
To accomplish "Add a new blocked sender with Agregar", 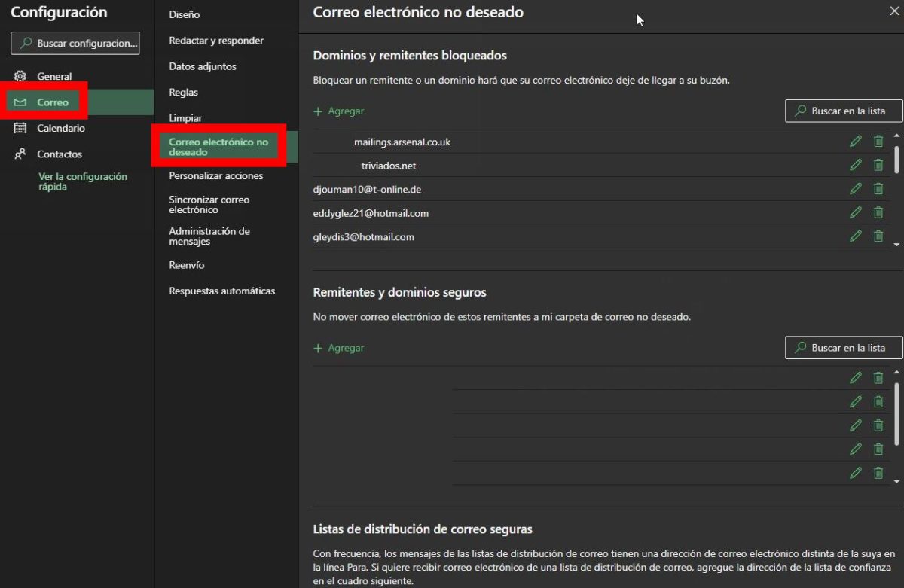I will pyautogui.click(x=339, y=111).
